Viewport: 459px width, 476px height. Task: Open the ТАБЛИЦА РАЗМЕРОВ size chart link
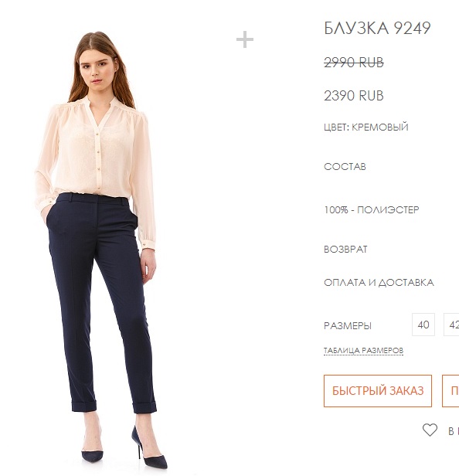click(x=363, y=350)
